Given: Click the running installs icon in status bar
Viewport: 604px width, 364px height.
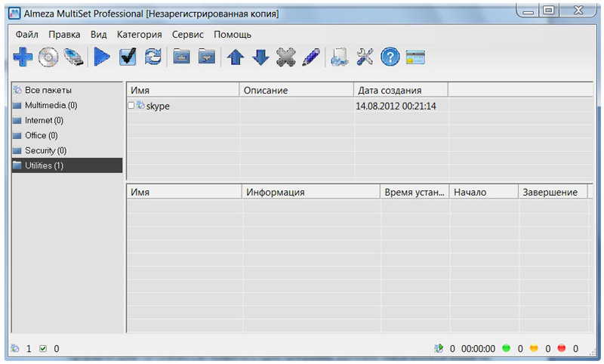Looking at the screenshot, I should pyautogui.click(x=439, y=348).
